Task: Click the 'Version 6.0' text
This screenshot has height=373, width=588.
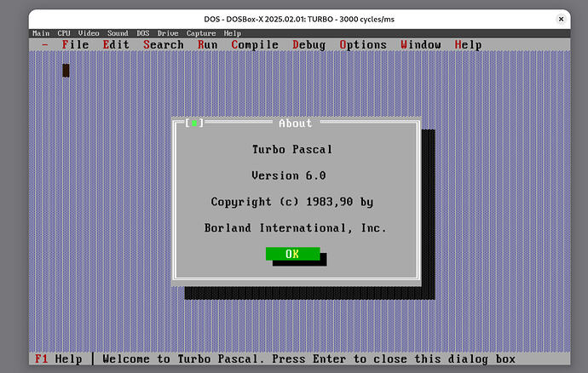Action: pyautogui.click(x=289, y=175)
